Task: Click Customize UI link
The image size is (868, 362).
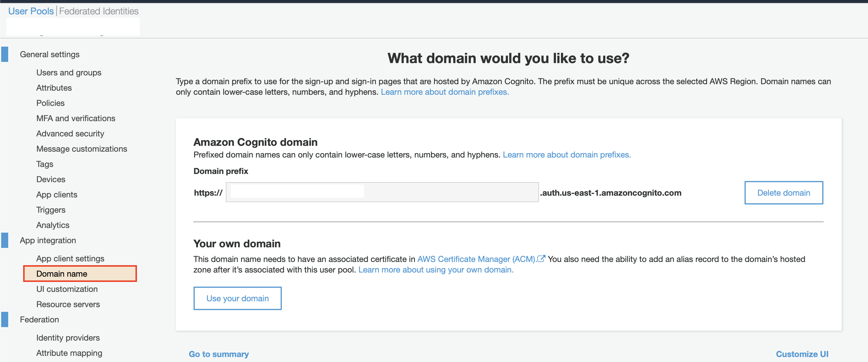Action: pyautogui.click(x=802, y=354)
